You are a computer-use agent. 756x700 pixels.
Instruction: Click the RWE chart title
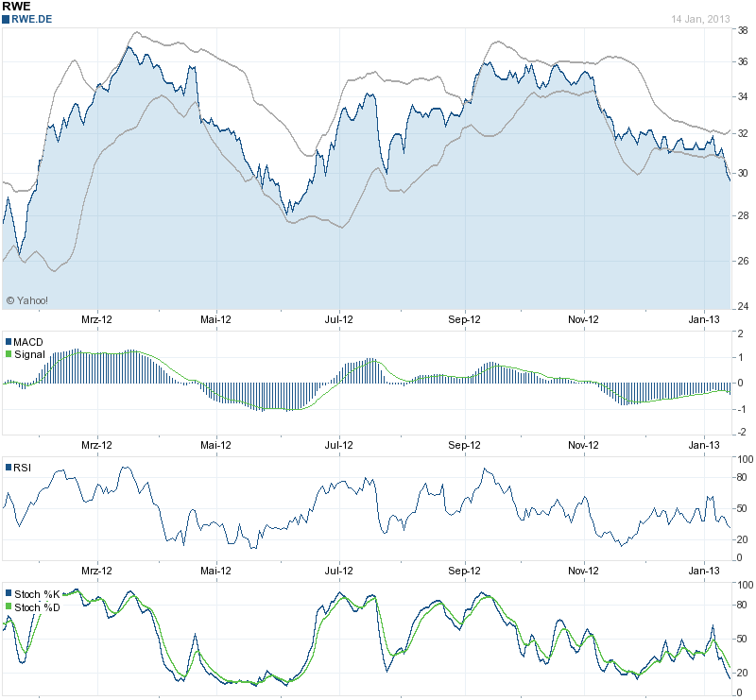pyautogui.click(x=15, y=5)
